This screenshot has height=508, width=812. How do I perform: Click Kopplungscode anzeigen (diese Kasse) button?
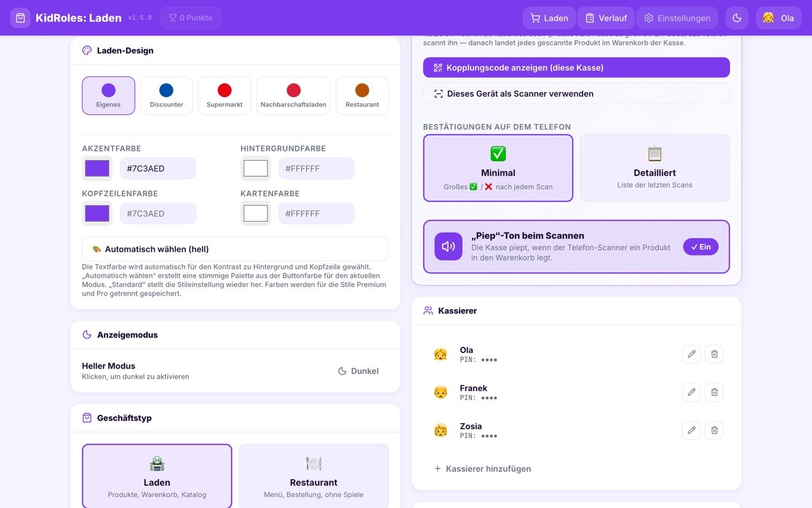click(576, 68)
